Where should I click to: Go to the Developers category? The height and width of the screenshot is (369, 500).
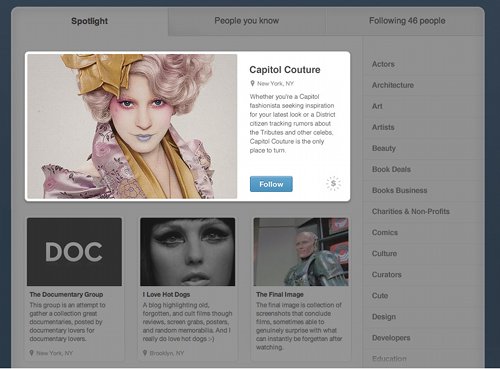[x=423, y=338]
